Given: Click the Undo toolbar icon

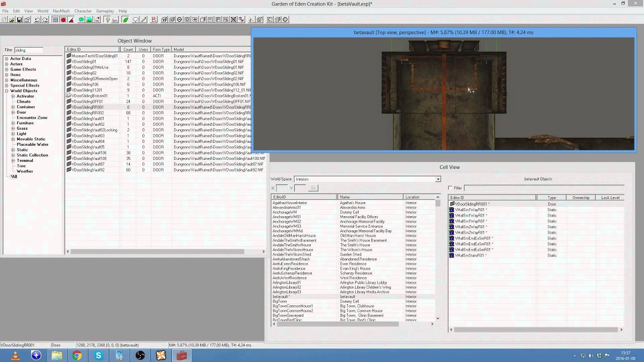Looking at the screenshot, I should [x=38, y=20].
